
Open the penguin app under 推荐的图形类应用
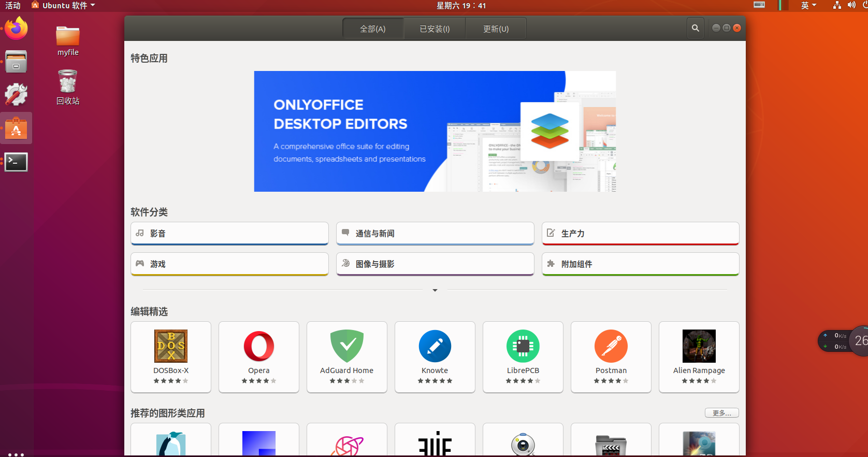coord(171,440)
